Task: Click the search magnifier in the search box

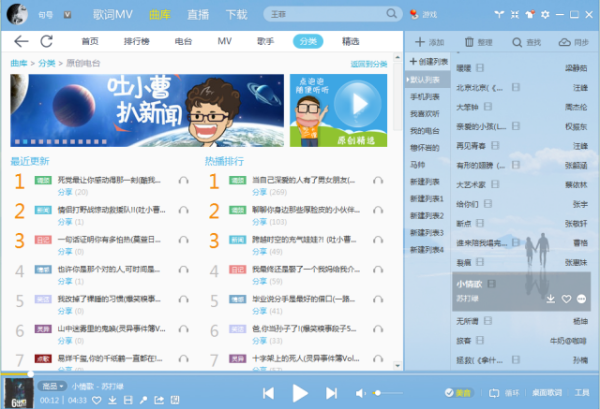Action: [391, 14]
